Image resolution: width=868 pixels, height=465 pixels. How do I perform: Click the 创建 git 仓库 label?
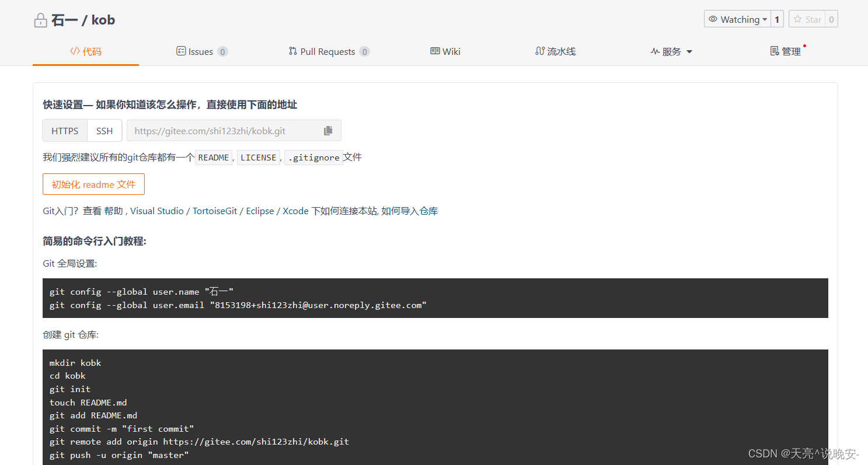(x=71, y=335)
